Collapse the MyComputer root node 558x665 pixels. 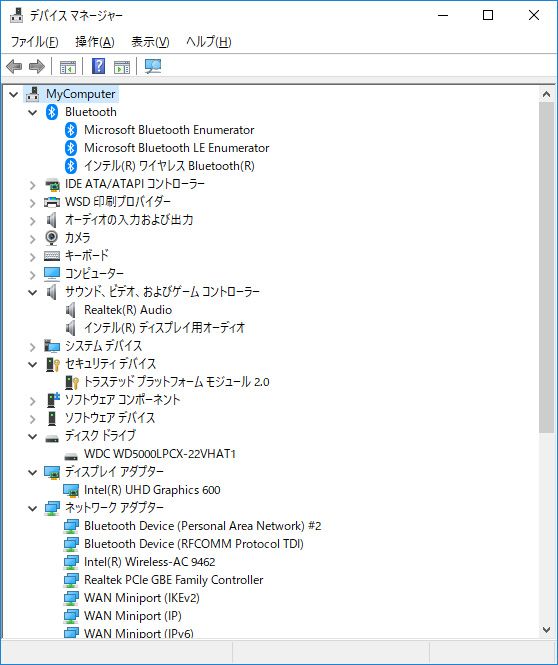(x=14, y=94)
